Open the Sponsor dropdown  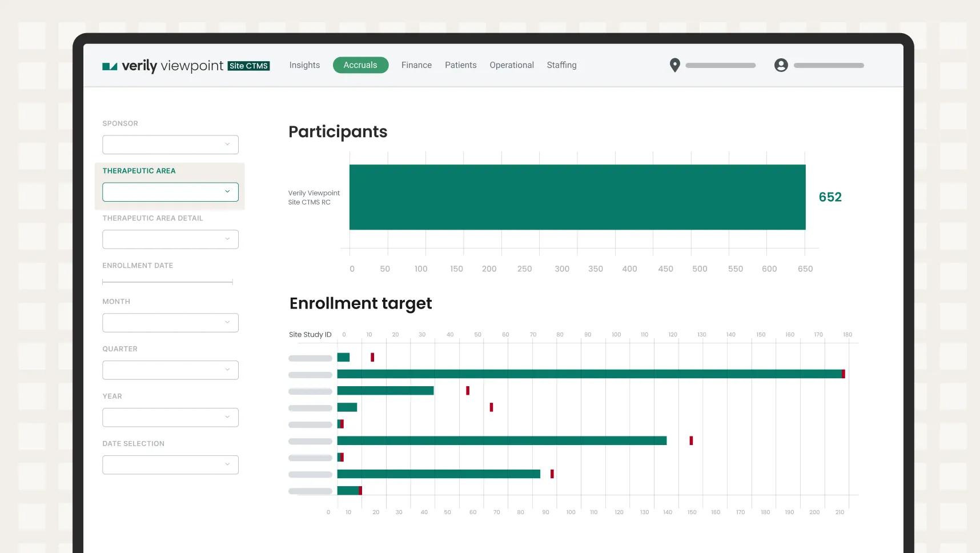click(170, 145)
